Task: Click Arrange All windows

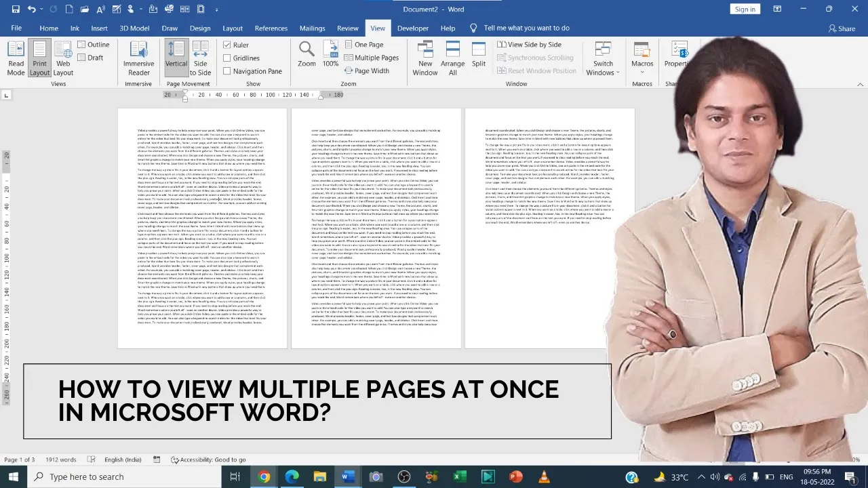Action: point(452,58)
